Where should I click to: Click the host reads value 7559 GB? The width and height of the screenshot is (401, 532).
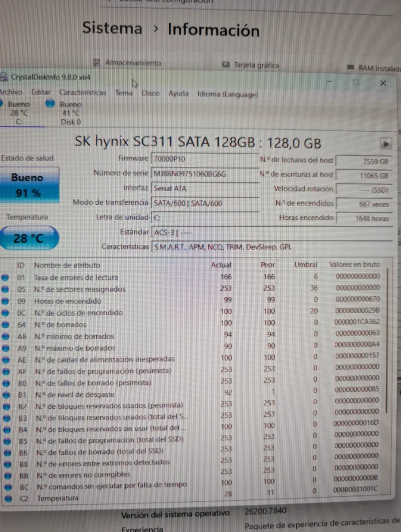(x=364, y=161)
